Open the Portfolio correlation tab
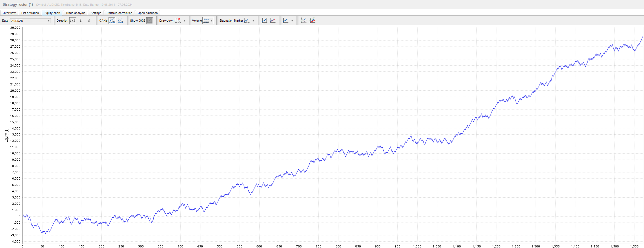The image size is (644, 248). click(x=119, y=13)
